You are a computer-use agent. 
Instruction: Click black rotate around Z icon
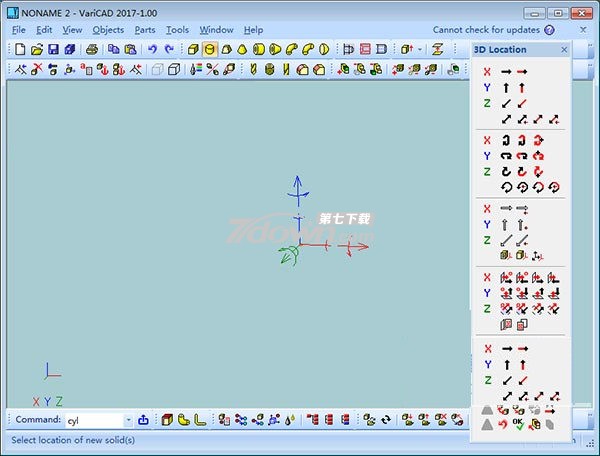click(x=506, y=171)
